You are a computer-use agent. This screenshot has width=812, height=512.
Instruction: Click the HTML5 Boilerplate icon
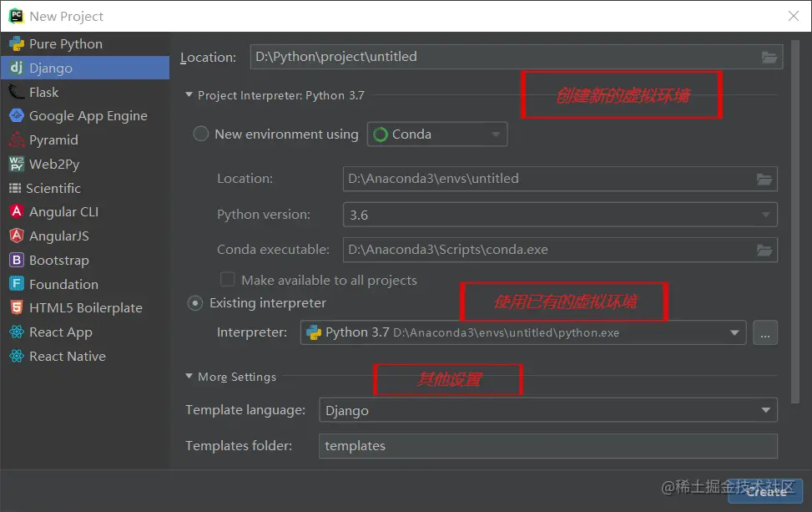click(x=17, y=308)
